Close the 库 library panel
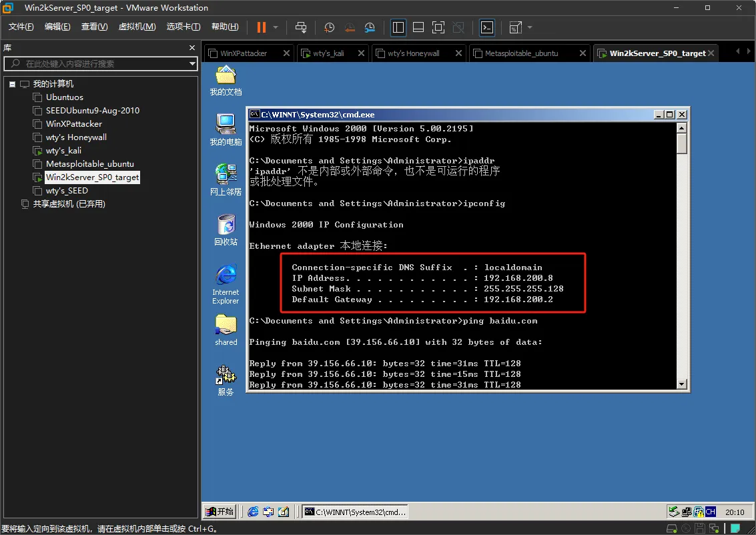This screenshot has width=756, height=535. click(x=192, y=48)
